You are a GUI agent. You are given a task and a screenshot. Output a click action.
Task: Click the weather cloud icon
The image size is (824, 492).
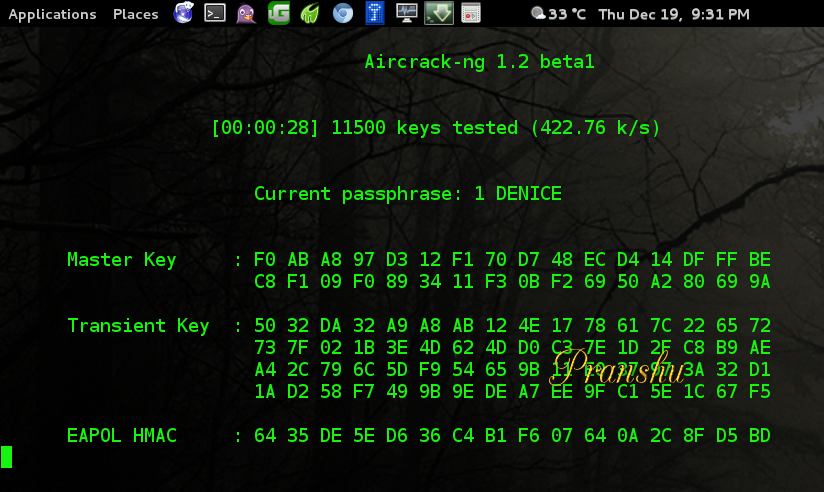pyautogui.click(x=538, y=14)
